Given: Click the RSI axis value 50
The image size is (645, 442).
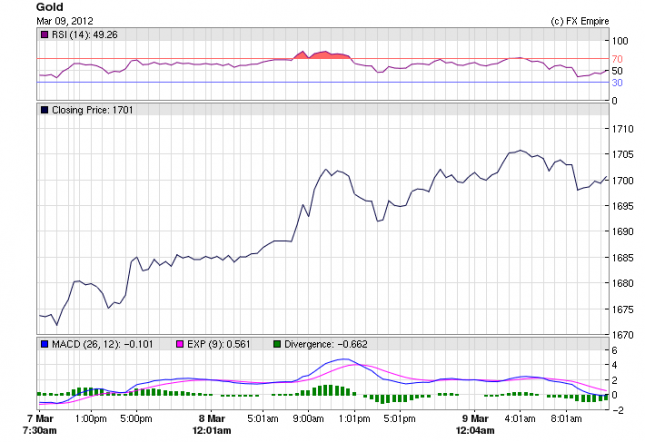Looking at the screenshot, I should 617,71.
